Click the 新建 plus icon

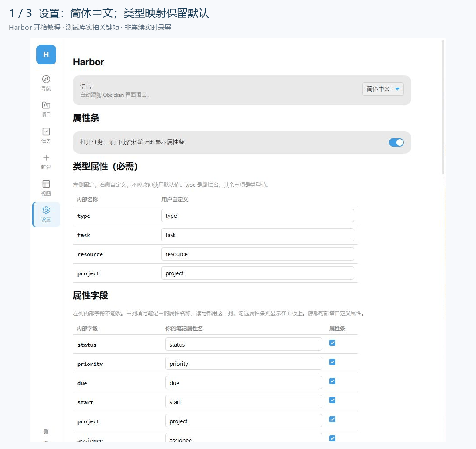click(x=46, y=158)
